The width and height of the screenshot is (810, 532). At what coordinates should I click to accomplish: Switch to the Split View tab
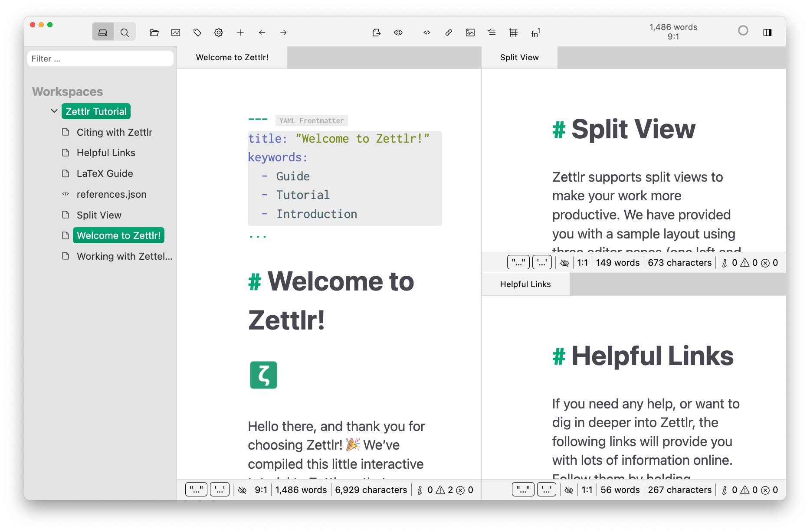point(519,57)
